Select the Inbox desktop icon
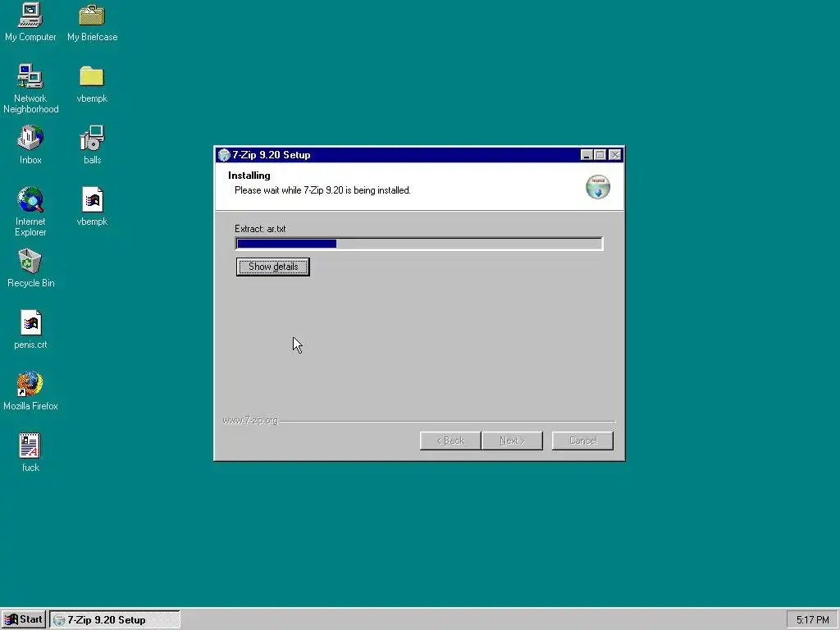The width and height of the screenshot is (840, 630). [x=30, y=145]
